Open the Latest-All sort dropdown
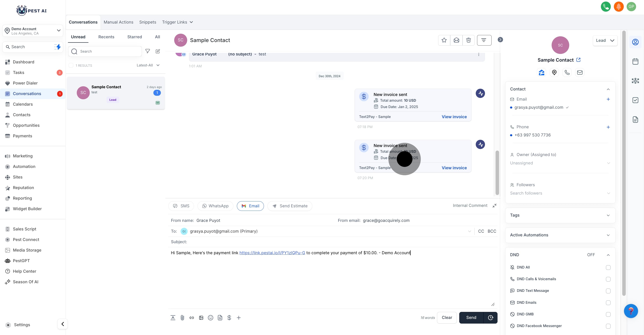Screen dimensions: 644x335 pyautogui.click(x=148, y=65)
